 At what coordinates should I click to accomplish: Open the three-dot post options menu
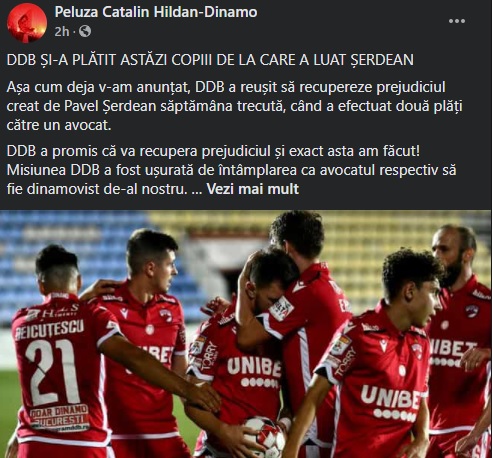457,21
